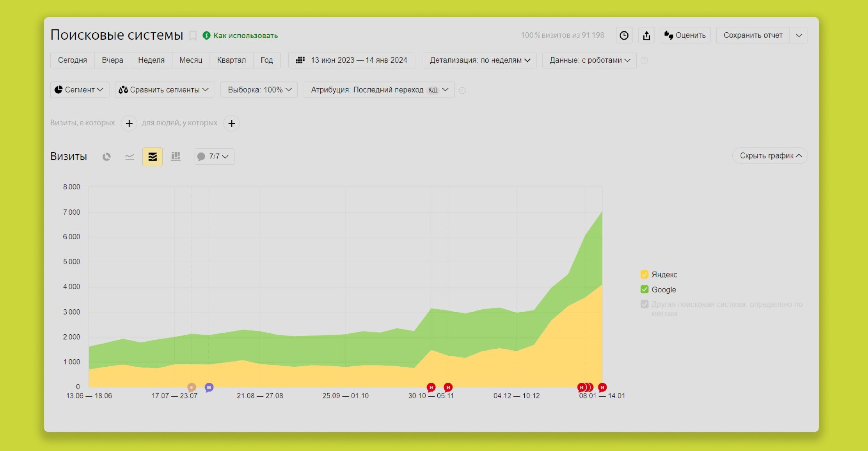868x451 pixels.
Task: Select the Квартал period tab
Action: (231, 60)
